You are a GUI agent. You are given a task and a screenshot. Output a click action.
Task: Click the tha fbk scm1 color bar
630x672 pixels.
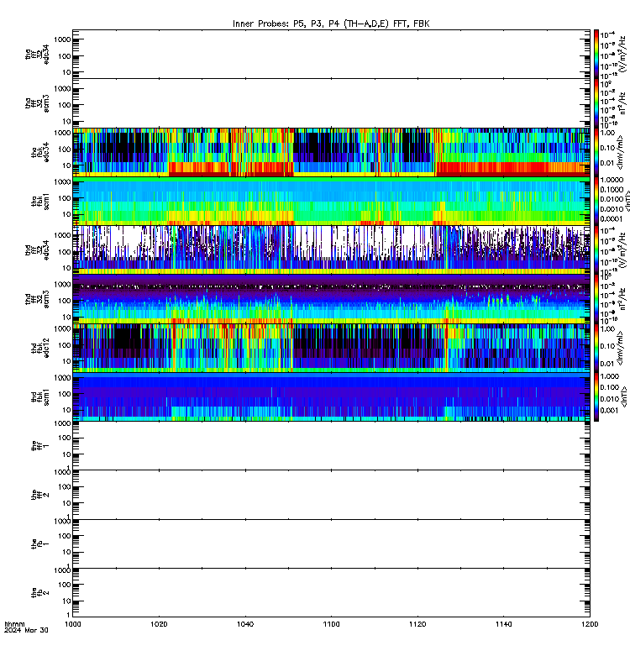(x=596, y=202)
